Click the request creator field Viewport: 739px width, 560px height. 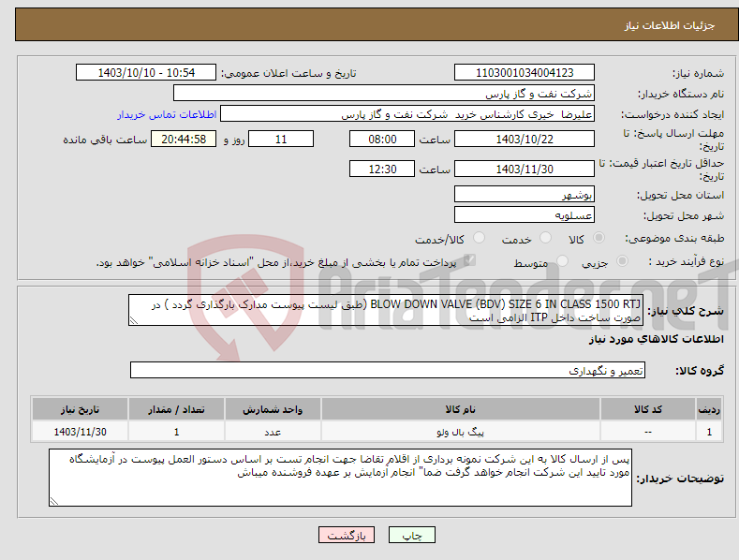407,114
